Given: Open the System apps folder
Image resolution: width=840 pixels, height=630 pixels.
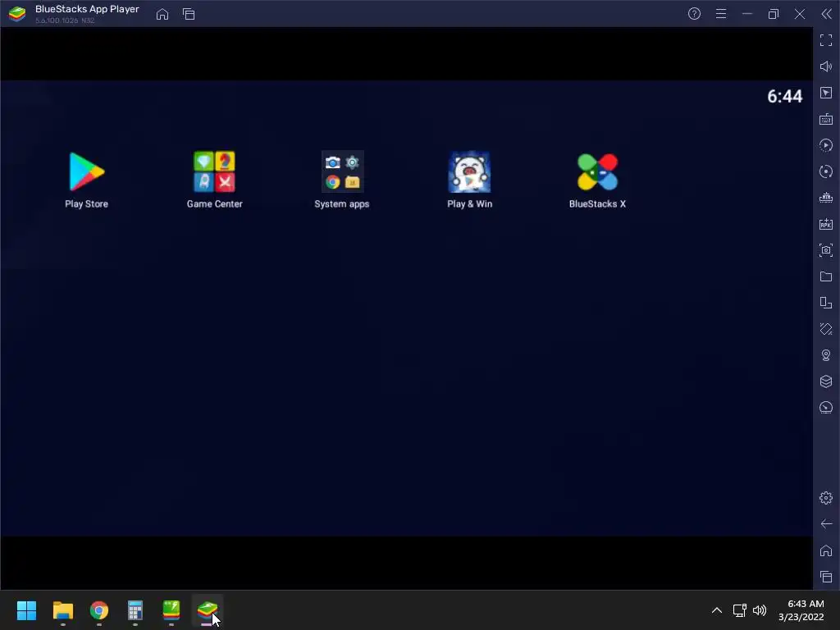Looking at the screenshot, I should pyautogui.click(x=342, y=180).
